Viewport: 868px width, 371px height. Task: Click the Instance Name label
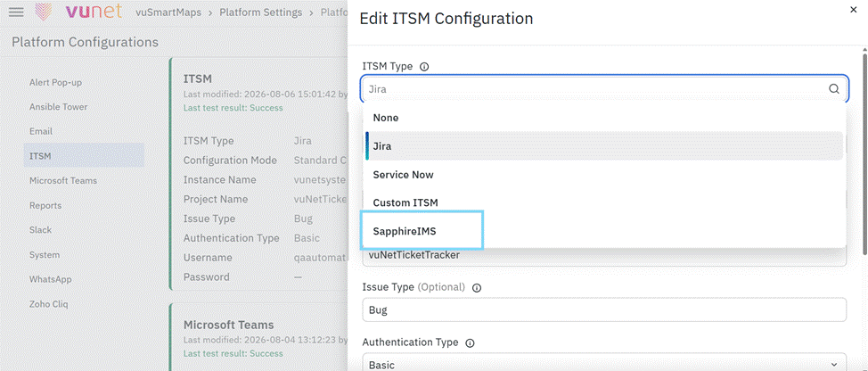tap(220, 180)
